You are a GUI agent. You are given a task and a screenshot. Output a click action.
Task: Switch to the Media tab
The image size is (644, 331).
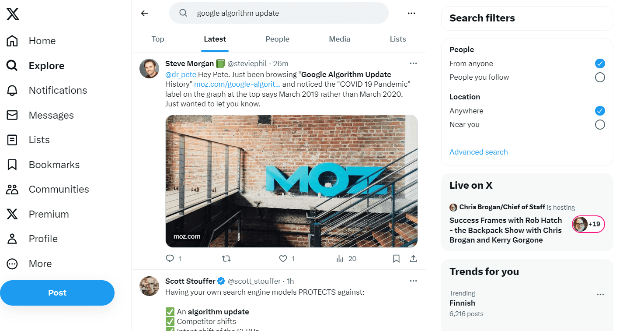click(x=340, y=39)
